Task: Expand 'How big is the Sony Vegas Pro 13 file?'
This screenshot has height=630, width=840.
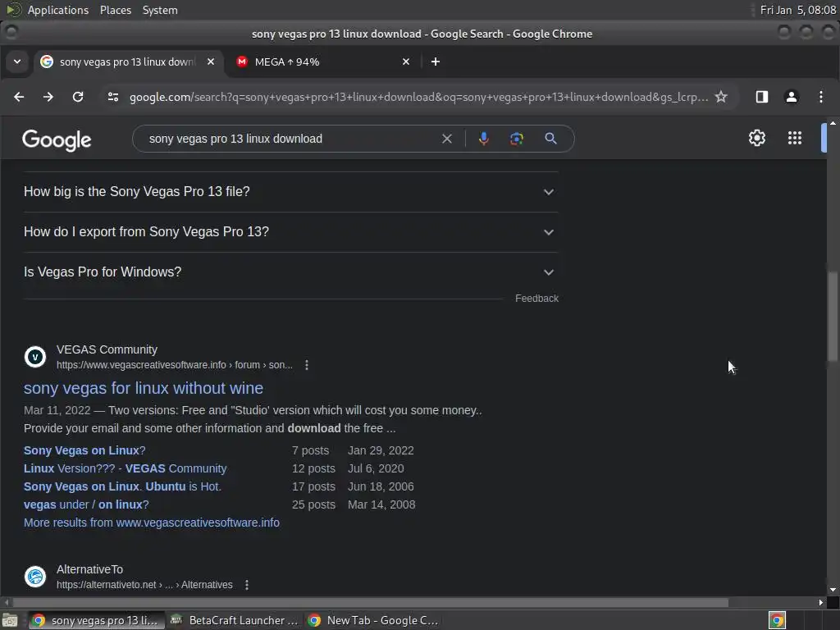Action: point(291,192)
